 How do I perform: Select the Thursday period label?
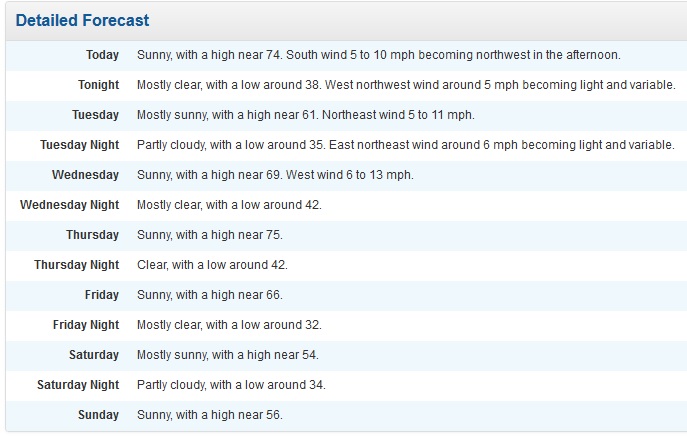pos(92,235)
